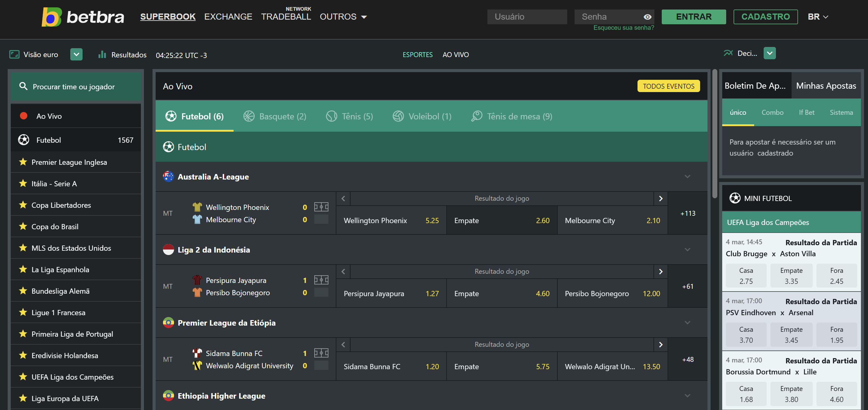Select the Tênis de mesa (9) tab

click(x=511, y=116)
